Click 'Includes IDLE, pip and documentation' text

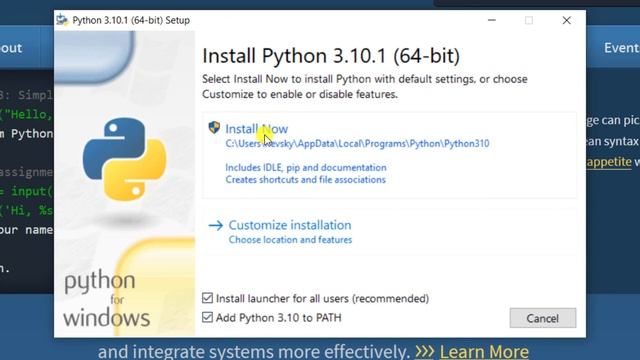pos(306,168)
